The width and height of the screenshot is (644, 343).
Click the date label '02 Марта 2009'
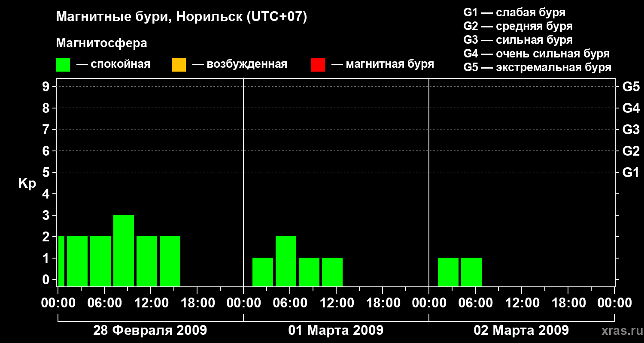(521, 331)
